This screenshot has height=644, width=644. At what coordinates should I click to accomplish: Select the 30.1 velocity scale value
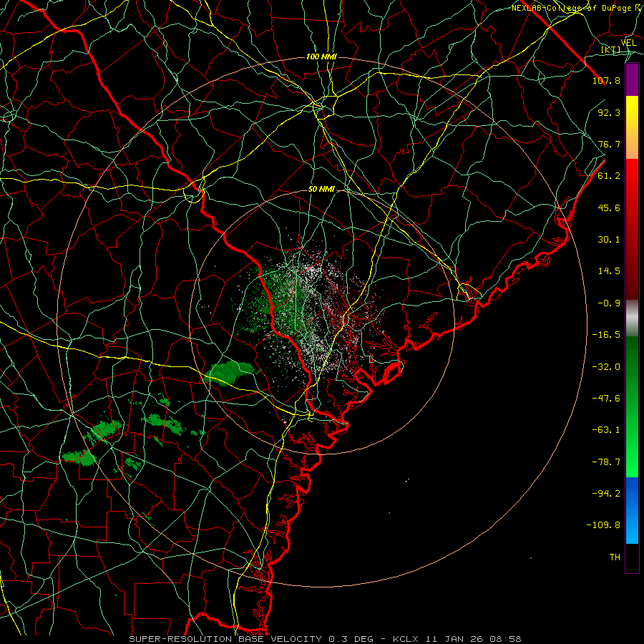click(609, 240)
